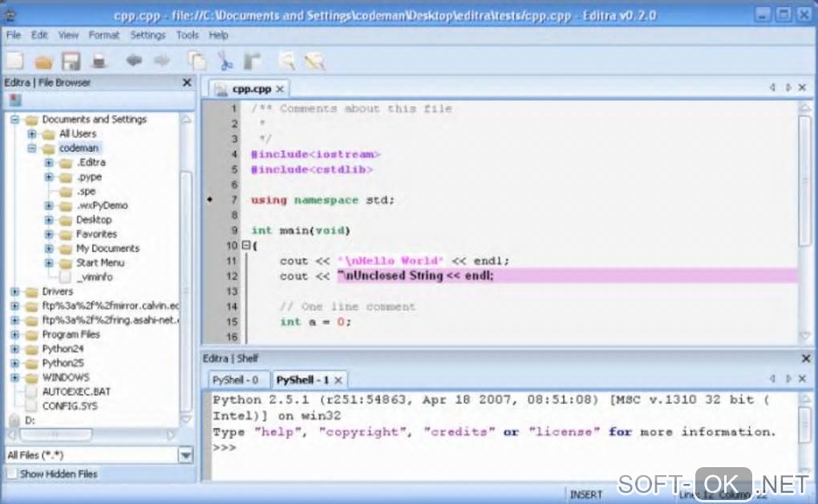Select CONFIG.SYS in the file tree

70,406
